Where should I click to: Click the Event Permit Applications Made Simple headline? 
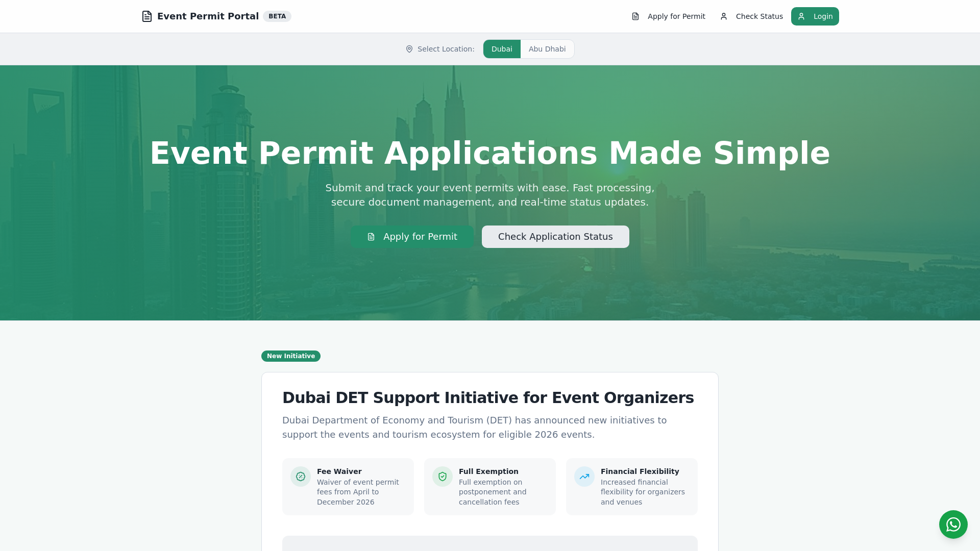coord(490,153)
